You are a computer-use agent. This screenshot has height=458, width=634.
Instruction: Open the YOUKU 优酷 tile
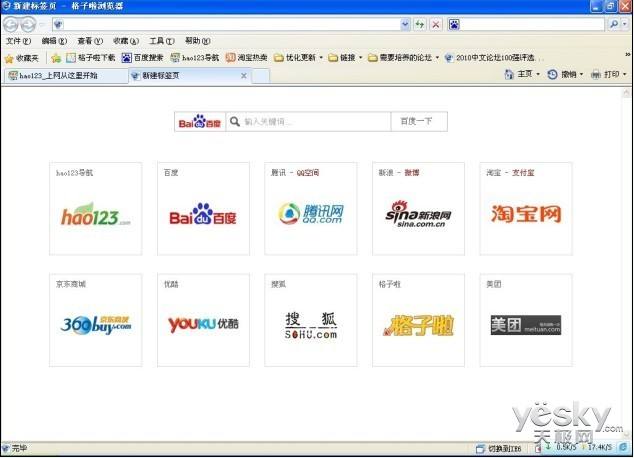tap(203, 320)
